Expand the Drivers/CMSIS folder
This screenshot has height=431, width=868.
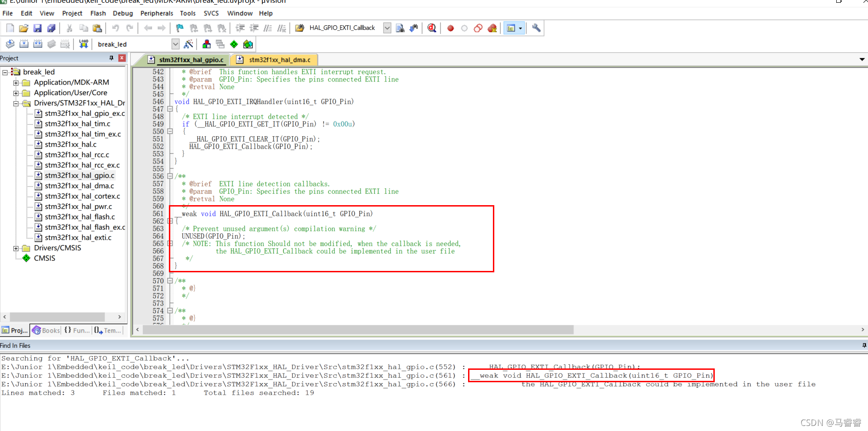[16, 248]
